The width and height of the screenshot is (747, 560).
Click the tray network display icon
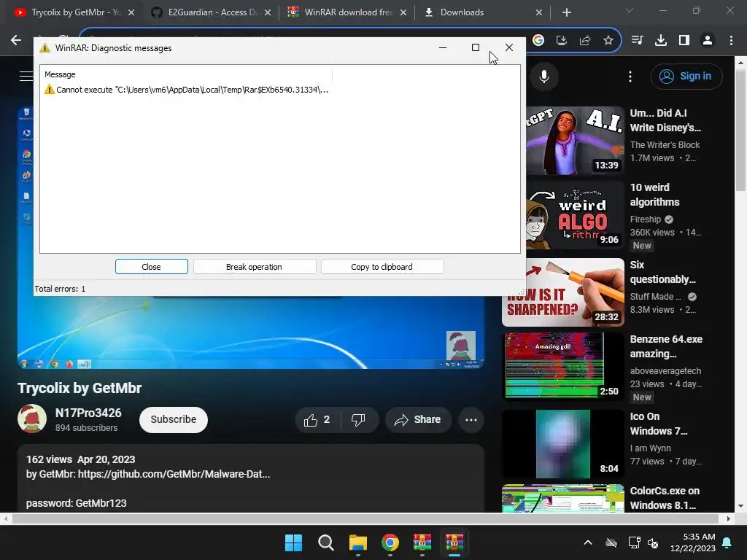coord(634,542)
